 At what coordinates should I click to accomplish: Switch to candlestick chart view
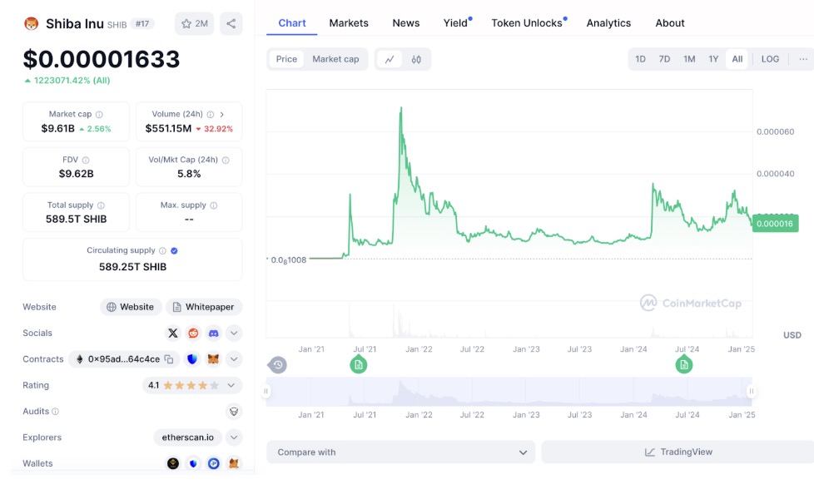click(416, 59)
